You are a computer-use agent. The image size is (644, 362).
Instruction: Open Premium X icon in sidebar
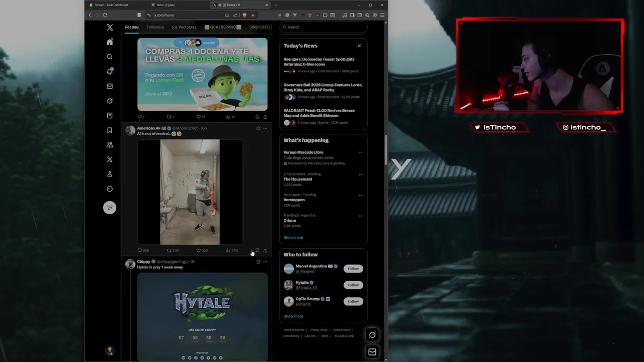110,159
